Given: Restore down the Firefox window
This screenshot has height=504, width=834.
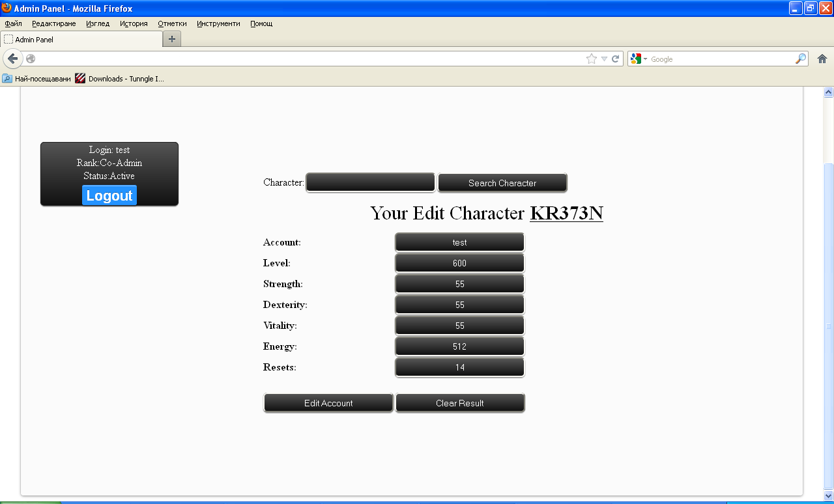Looking at the screenshot, I should [x=811, y=8].
